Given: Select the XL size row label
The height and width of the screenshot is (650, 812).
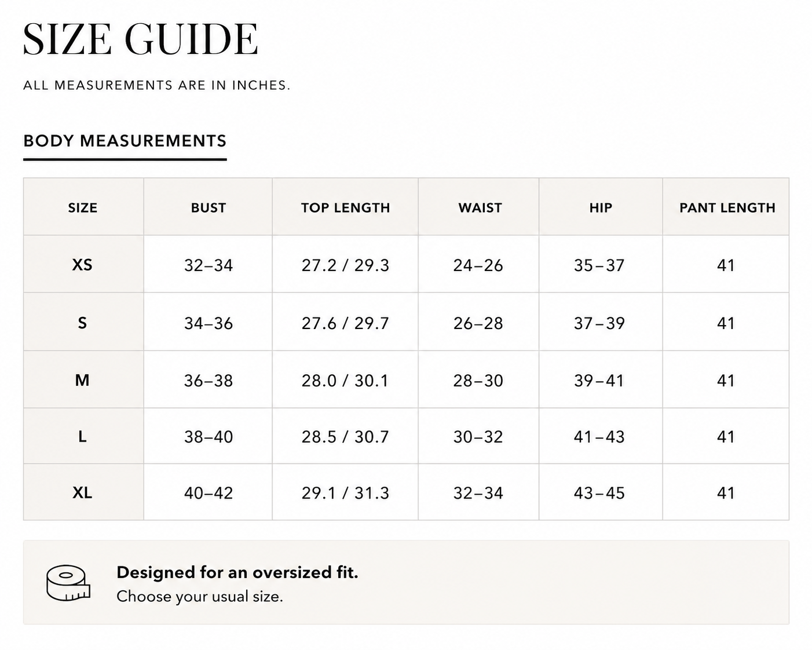Looking at the screenshot, I should click(x=82, y=492).
